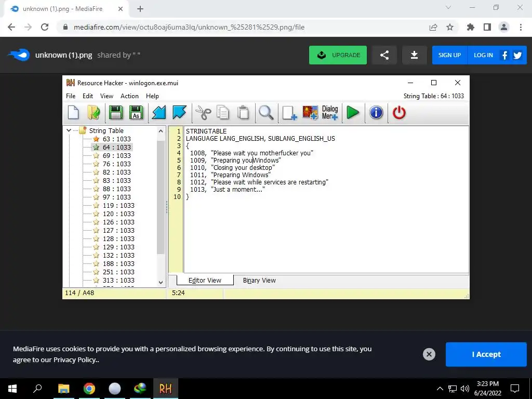Click the Save As floppy icon
This screenshot has height=399, width=532.
coord(136,113)
